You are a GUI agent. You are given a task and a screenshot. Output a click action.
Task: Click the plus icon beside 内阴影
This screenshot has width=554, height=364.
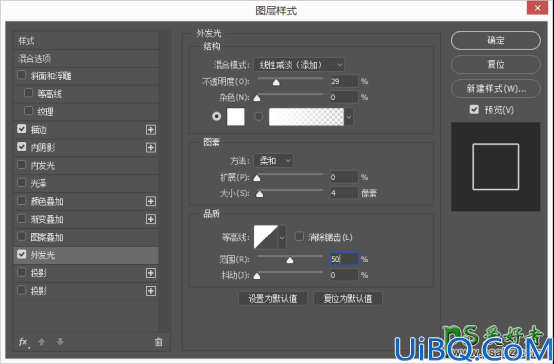click(151, 147)
